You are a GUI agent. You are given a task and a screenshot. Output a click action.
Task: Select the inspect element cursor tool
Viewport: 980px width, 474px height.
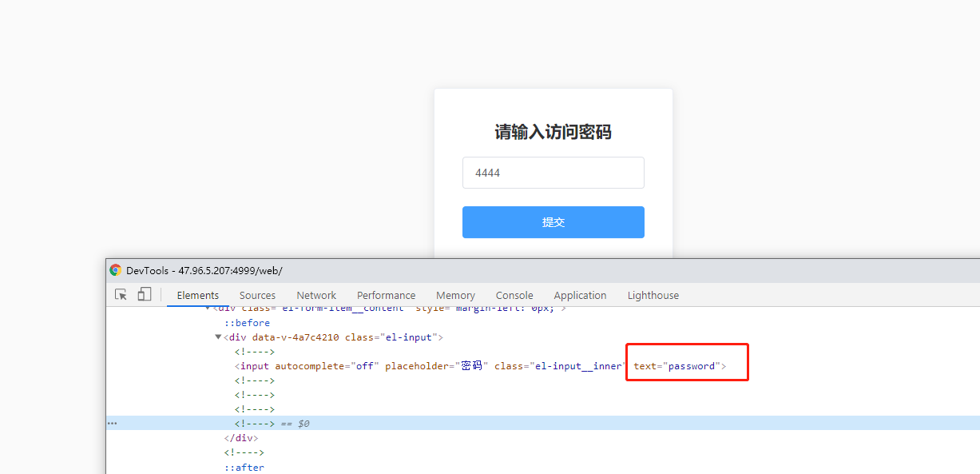point(121,294)
